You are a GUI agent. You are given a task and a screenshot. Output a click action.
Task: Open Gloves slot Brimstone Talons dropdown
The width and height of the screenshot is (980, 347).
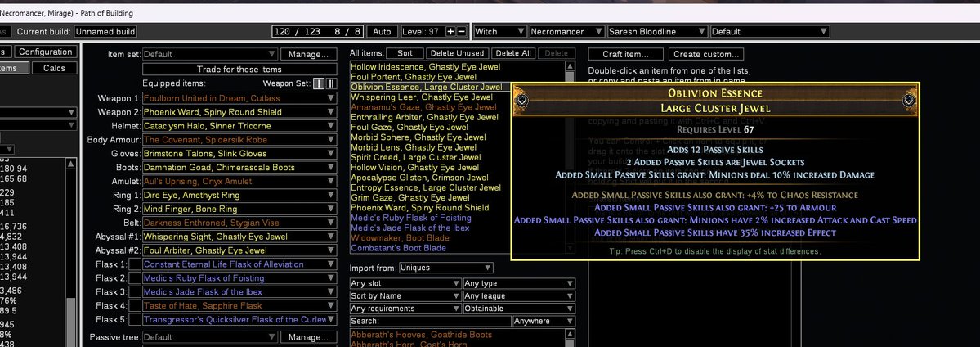(239, 154)
